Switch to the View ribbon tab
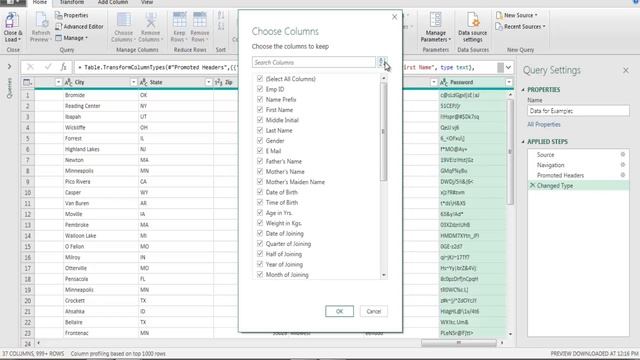640x360 pixels. click(147, 2)
